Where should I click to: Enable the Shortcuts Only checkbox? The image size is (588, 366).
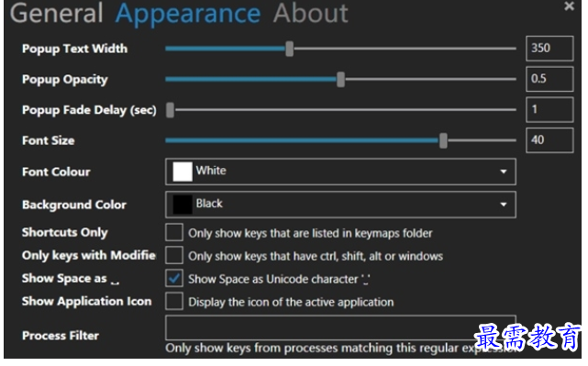[174, 232]
